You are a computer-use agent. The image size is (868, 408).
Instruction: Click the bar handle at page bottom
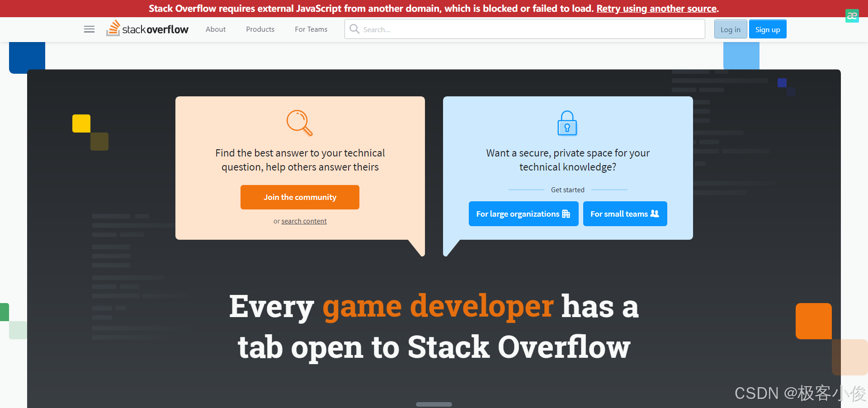click(434, 404)
